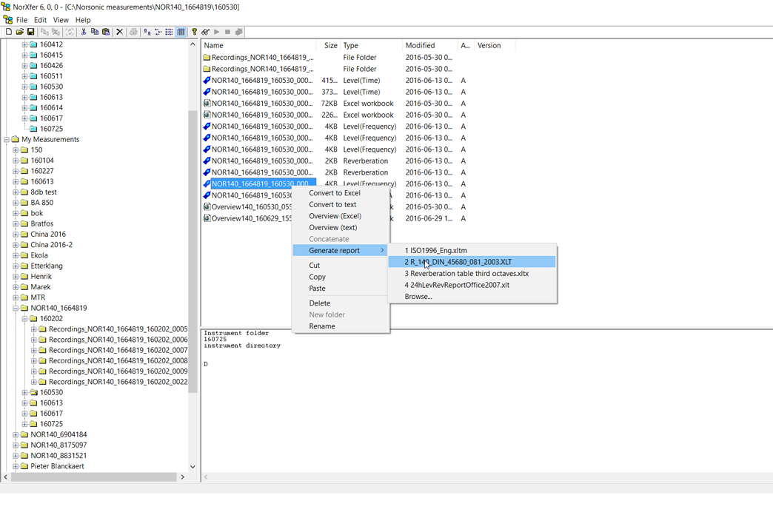Open the Generate report submenu
This screenshot has height=532, width=773.
(x=341, y=250)
